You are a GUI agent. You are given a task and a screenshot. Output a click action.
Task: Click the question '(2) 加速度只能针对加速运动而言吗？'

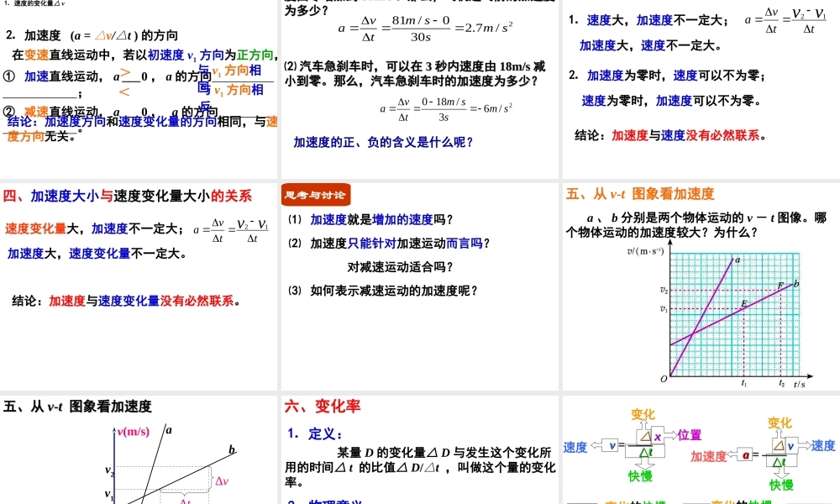pyautogui.click(x=390, y=244)
